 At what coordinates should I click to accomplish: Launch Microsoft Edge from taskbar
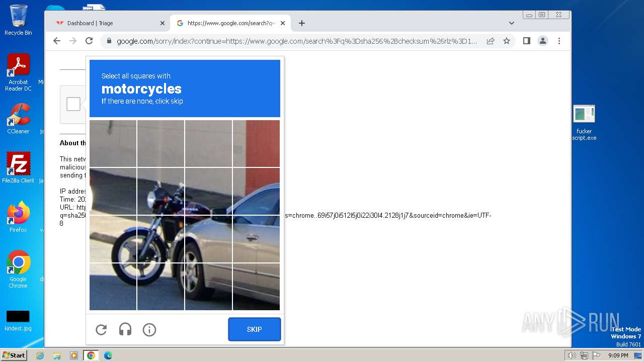[x=108, y=355]
